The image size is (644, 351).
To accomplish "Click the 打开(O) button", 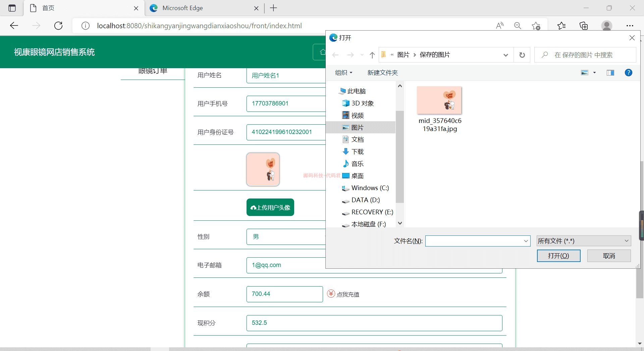I will [558, 256].
